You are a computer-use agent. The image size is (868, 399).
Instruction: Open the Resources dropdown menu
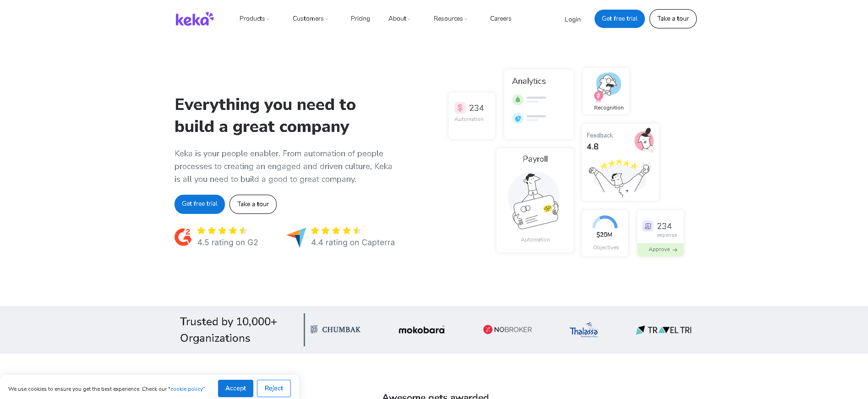[450, 19]
